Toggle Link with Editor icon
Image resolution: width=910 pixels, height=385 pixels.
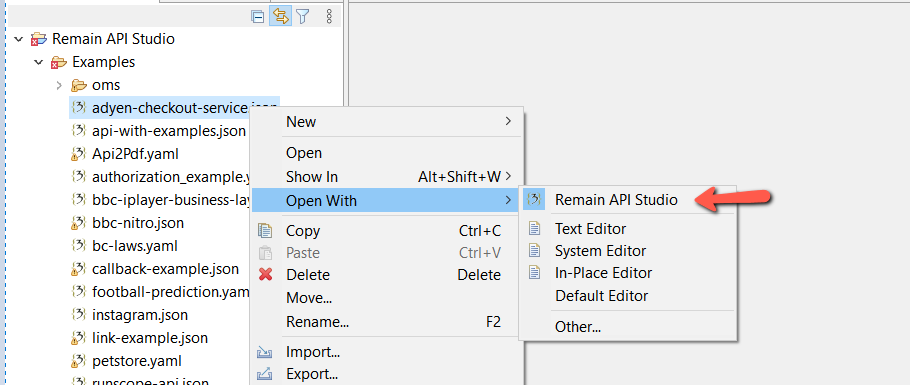coord(280,16)
